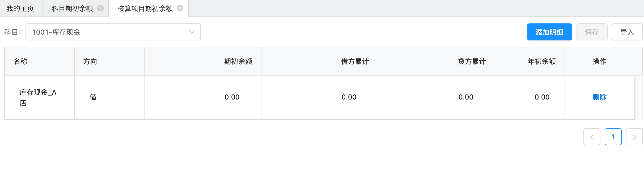Click the 添加明细 button
This screenshot has height=183, width=644.
(x=549, y=32)
